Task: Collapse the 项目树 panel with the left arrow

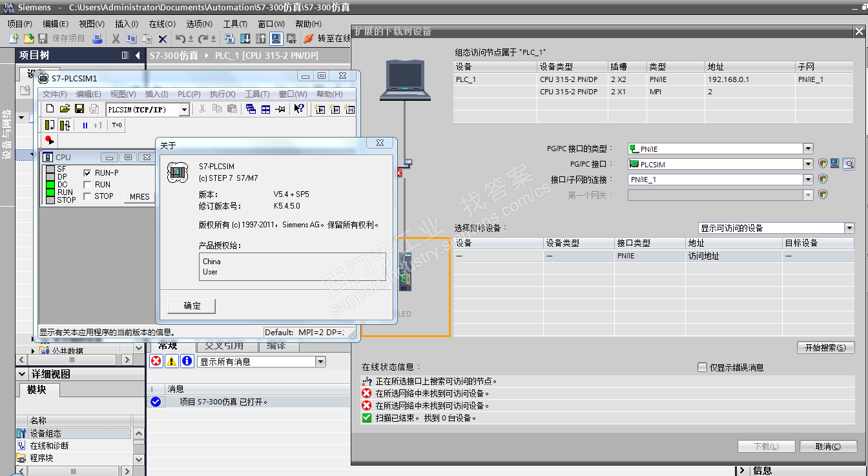Action: tap(138, 56)
